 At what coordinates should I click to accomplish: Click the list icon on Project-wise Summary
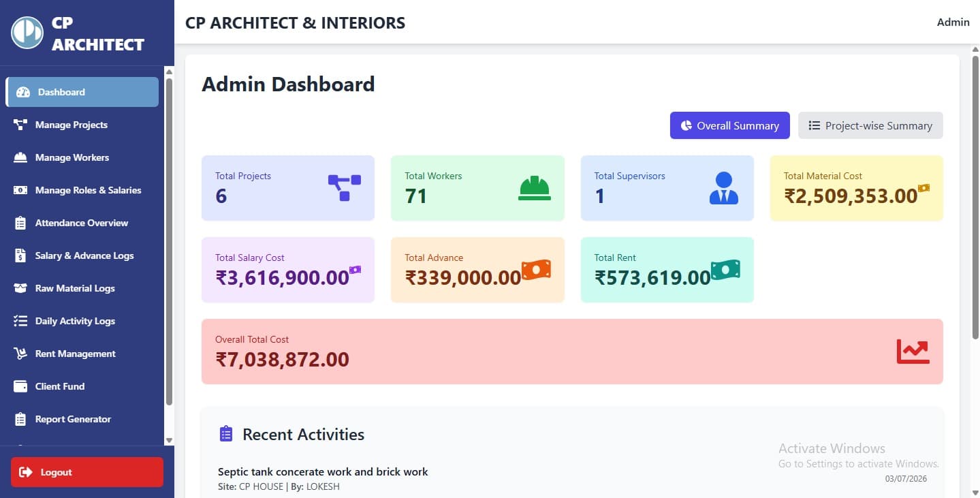pyautogui.click(x=814, y=125)
